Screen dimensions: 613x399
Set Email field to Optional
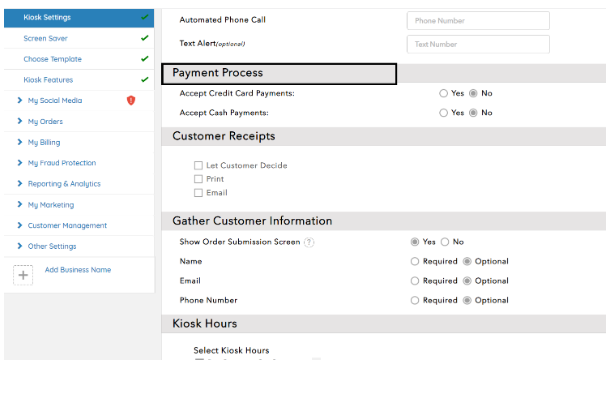pyautogui.click(x=467, y=281)
